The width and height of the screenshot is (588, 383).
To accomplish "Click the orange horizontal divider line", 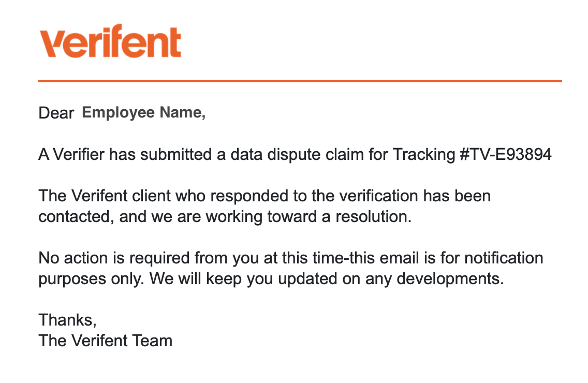I will click(x=300, y=81).
